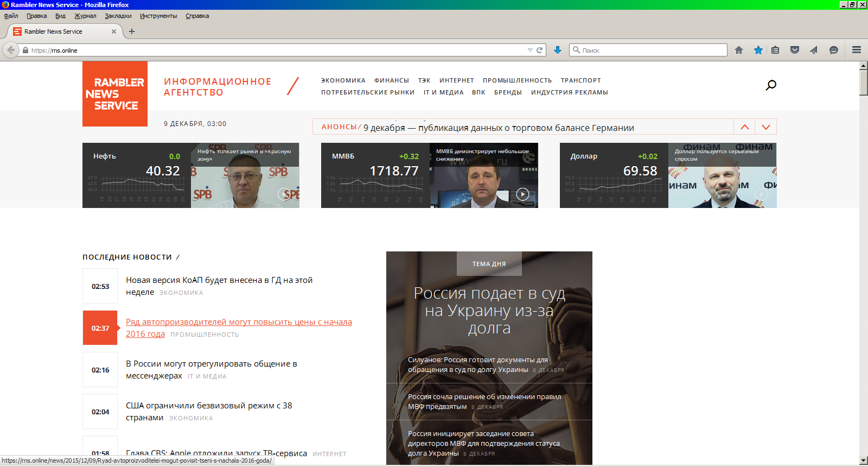The width and height of the screenshot is (868, 467).
Task: Click the site search magnifier icon
Action: pos(770,85)
